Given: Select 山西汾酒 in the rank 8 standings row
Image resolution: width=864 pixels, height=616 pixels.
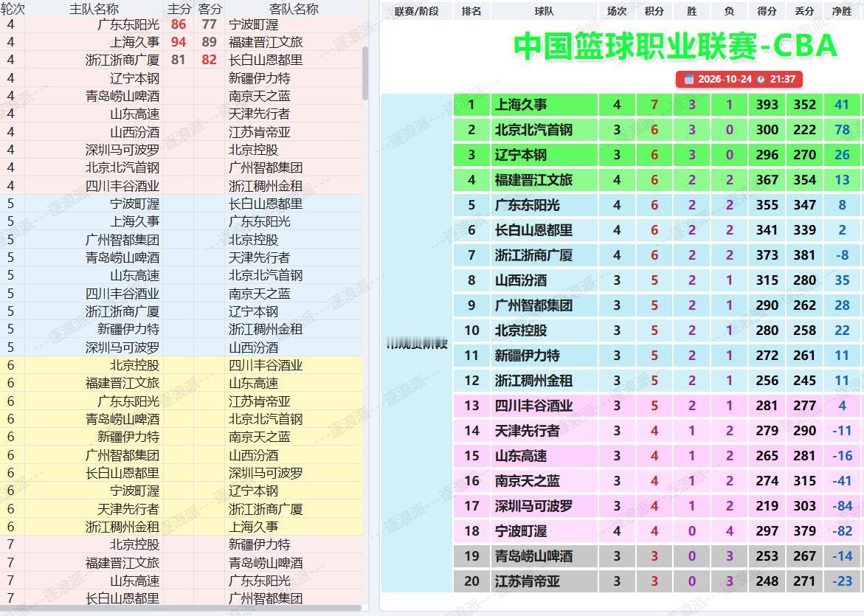Looking at the screenshot, I should click(x=521, y=280).
